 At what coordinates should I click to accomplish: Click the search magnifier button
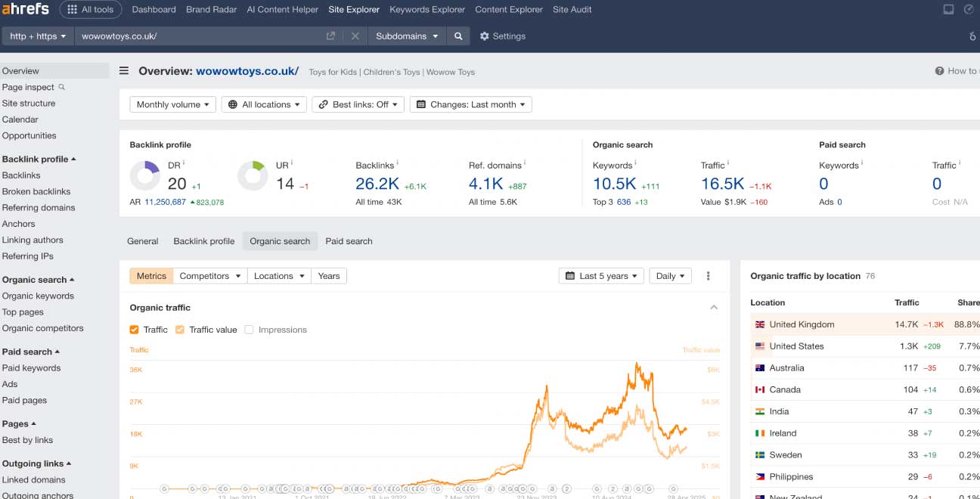point(458,36)
